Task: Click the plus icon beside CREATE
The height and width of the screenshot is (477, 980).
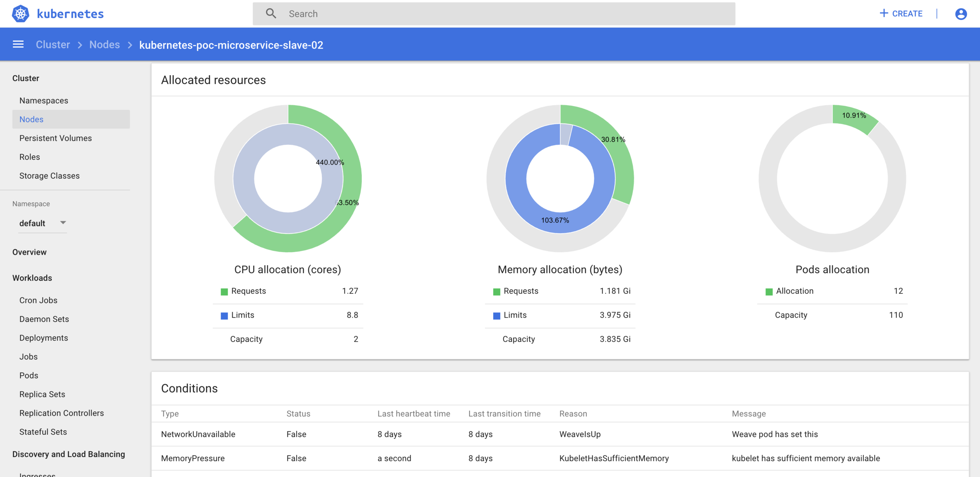Action: (x=884, y=13)
